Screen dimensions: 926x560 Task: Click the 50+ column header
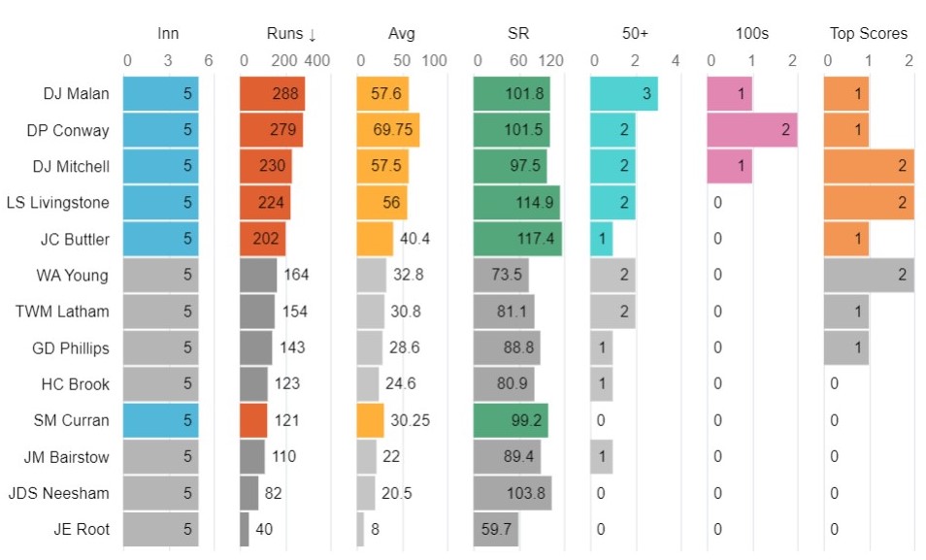[635, 34]
